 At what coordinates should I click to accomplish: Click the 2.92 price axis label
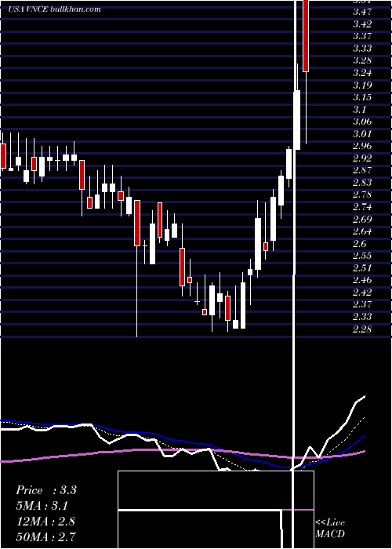coord(362,158)
